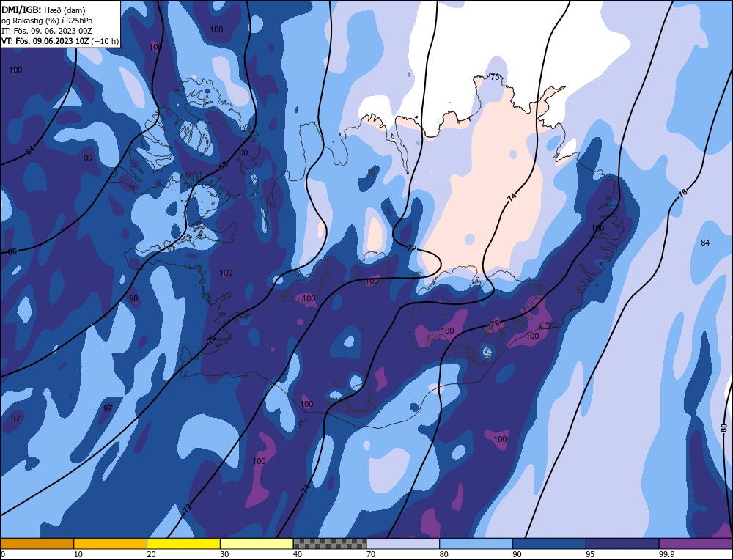Screen dimensions: 733x560
Task: Click the 'DMI/IGB: Hæð (dam)' title text
Action: coord(43,10)
